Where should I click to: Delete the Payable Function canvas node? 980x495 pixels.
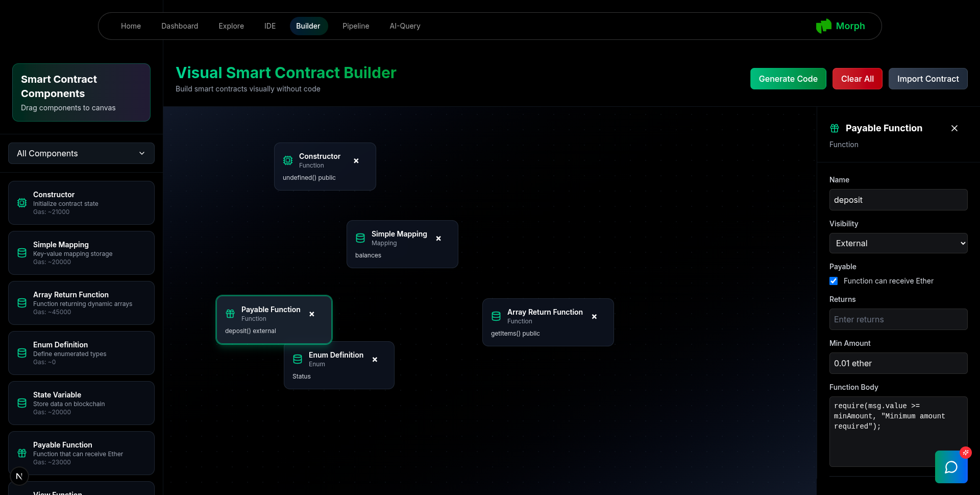312,314
